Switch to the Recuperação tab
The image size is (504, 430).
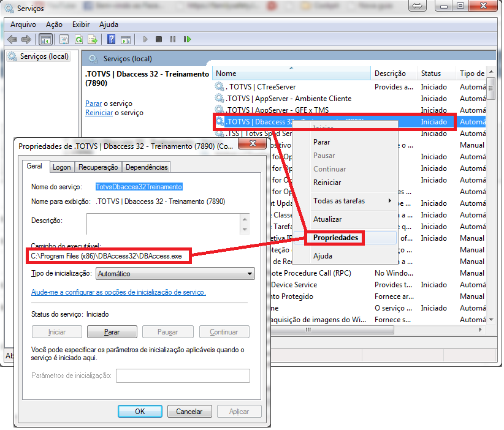98,167
